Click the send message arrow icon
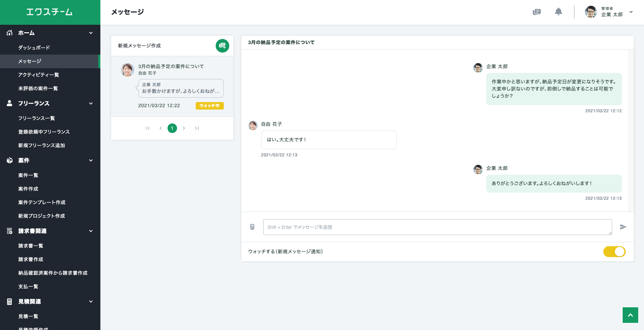The height and width of the screenshot is (330, 644). [x=623, y=227]
